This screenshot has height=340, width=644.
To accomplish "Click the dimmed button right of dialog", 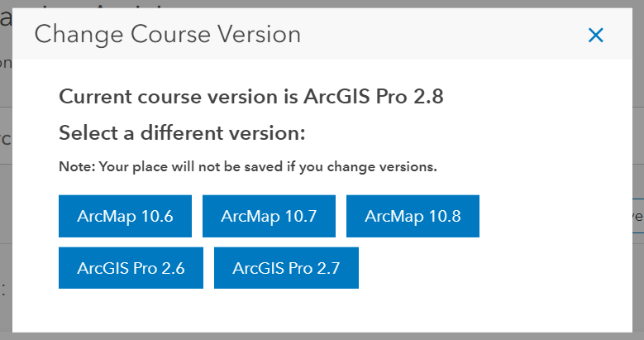I will pyautogui.click(x=637, y=217).
